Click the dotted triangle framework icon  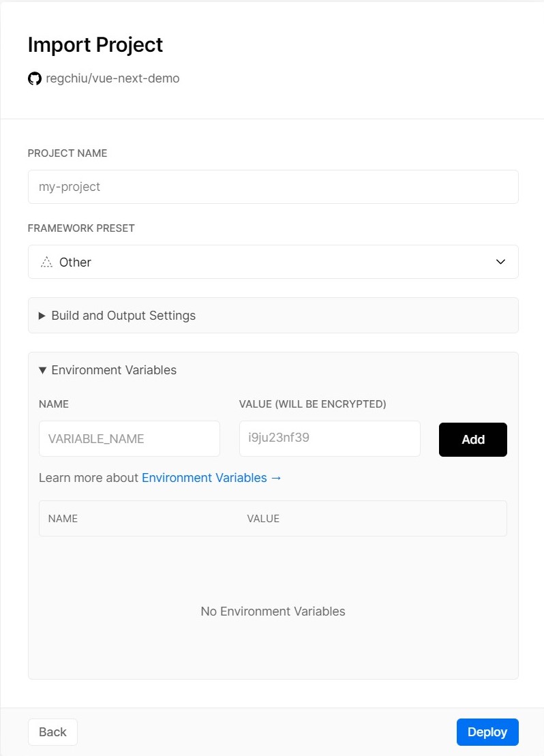click(46, 262)
